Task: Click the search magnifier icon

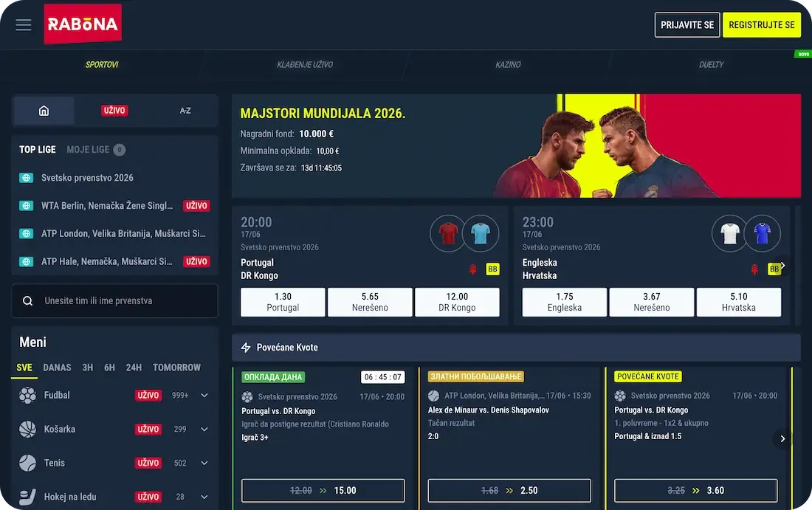Action: (28, 301)
